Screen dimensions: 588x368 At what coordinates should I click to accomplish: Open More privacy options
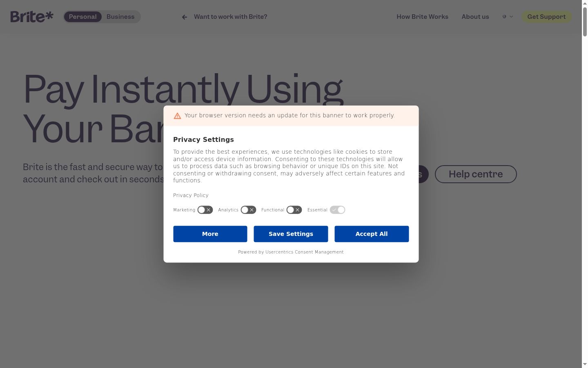pyautogui.click(x=210, y=234)
